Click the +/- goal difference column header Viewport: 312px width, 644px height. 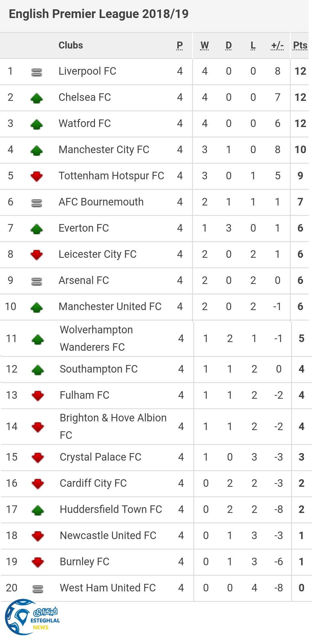(x=277, y=45)
